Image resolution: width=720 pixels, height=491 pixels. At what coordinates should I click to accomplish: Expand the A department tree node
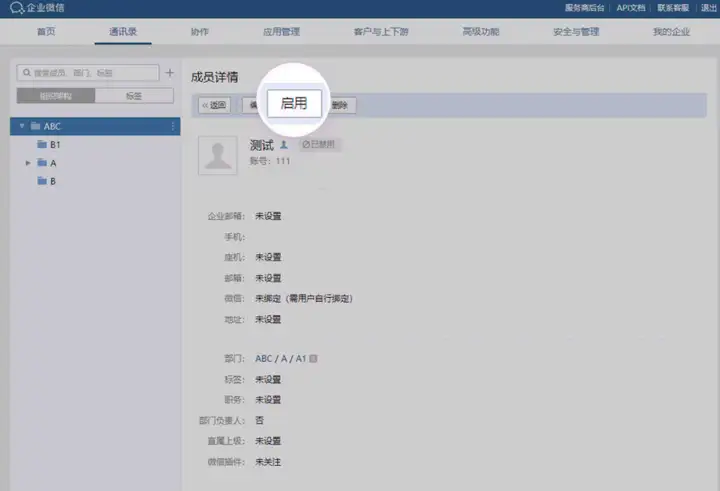(28, 163)
